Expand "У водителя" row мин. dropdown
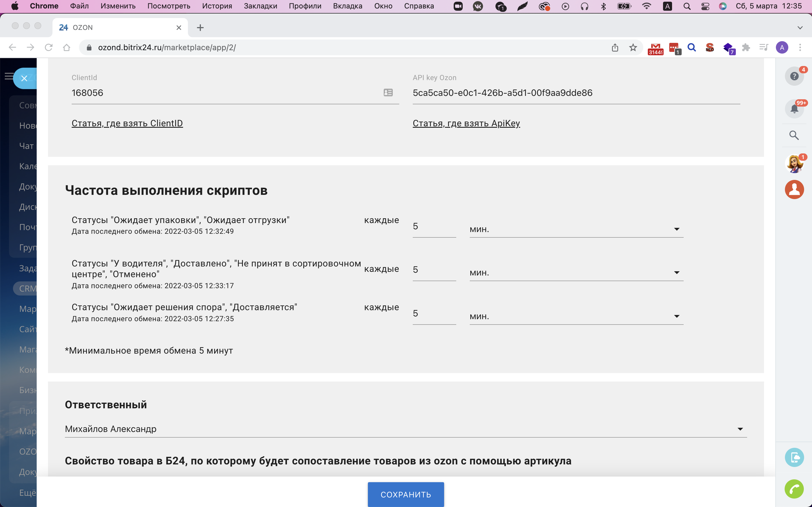The height and width of the screenshot is (507, 812). [x=576, y=273]
